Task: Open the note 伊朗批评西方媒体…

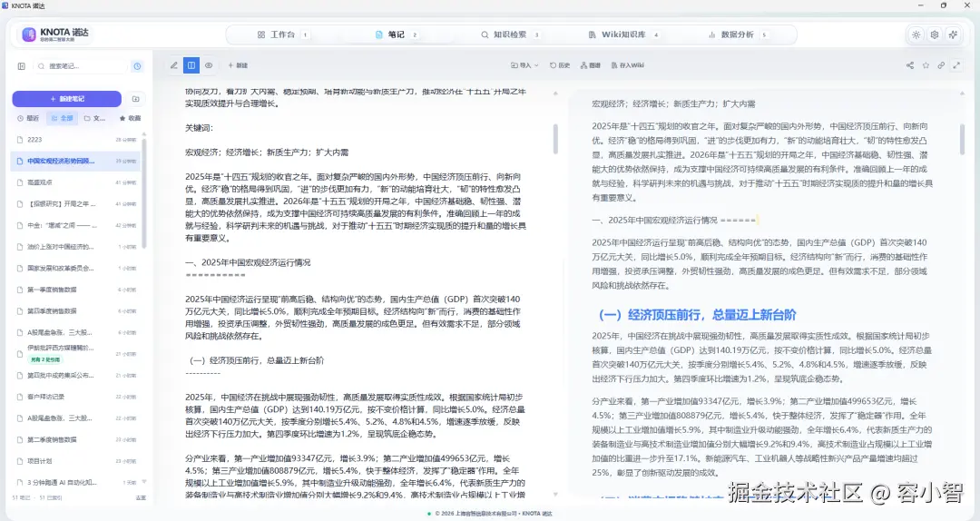Action: pyautogui.click(x=77, y=353)
